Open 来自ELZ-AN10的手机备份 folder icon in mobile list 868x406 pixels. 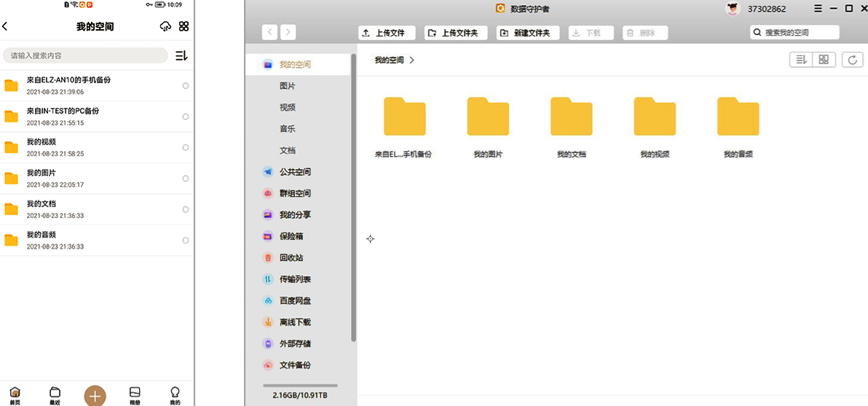[11, 85]
